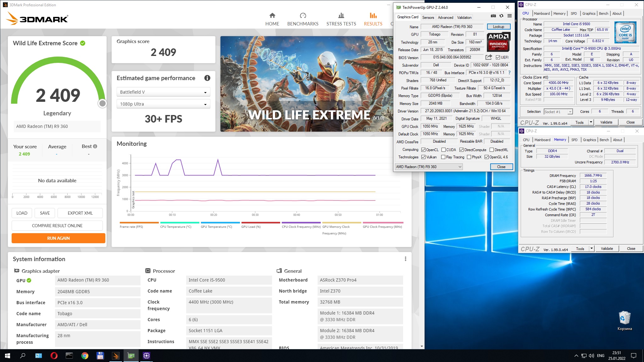This screenshot has height=362, width=644.
Task: Open the HOME section in 3DMark
Action: (272, 19)
